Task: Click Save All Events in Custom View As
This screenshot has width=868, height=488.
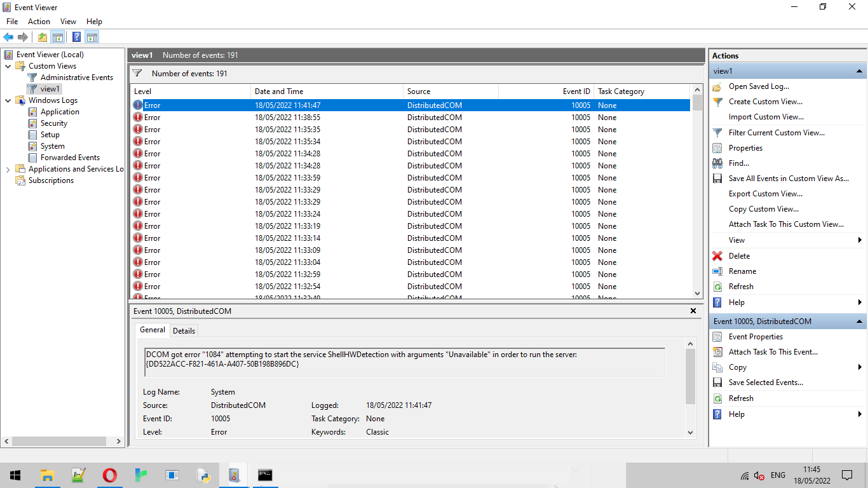Action: click(x=788, y=179)
